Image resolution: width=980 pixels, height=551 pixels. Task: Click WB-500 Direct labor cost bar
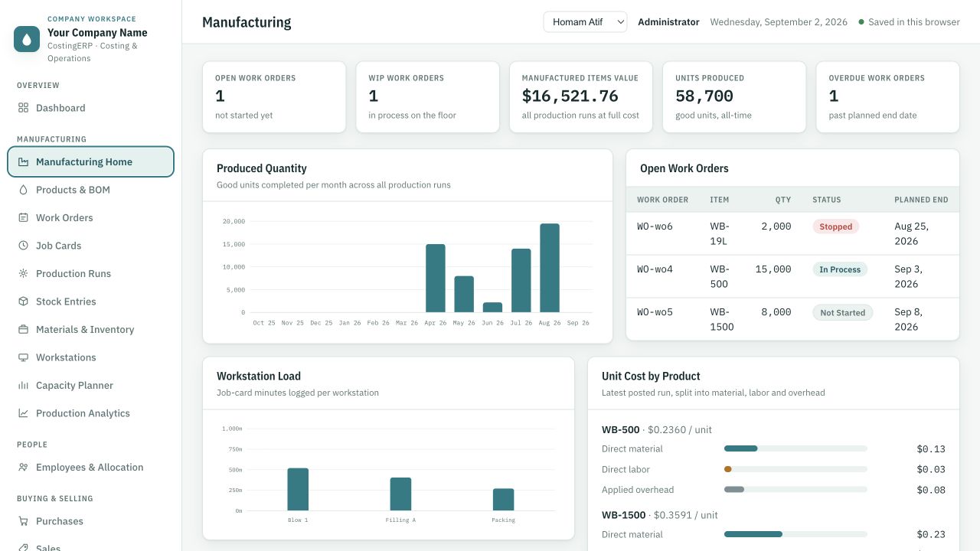point(795,469)
